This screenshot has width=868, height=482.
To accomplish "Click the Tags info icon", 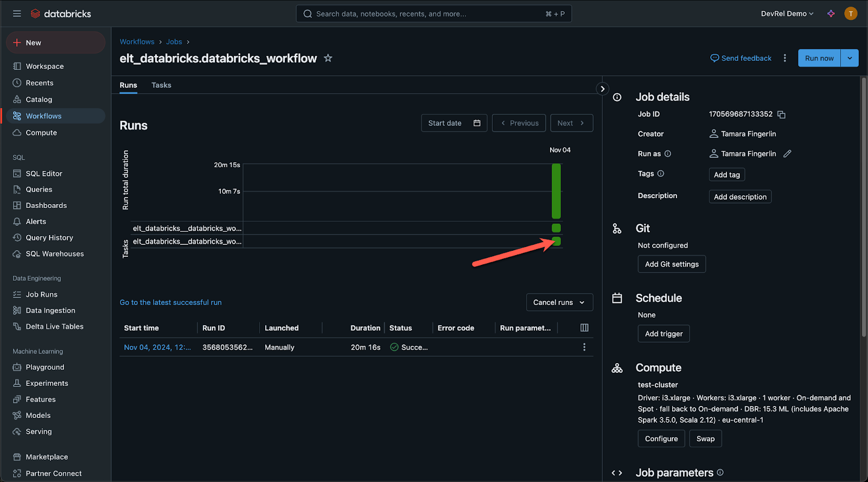I will [x=660, y=174].
